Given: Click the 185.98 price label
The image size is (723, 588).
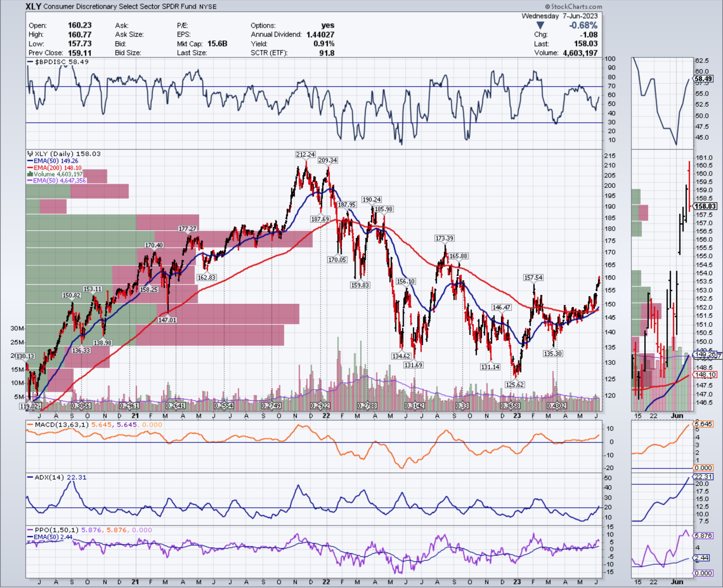Looking at the screenshot, I should (383, 209).
